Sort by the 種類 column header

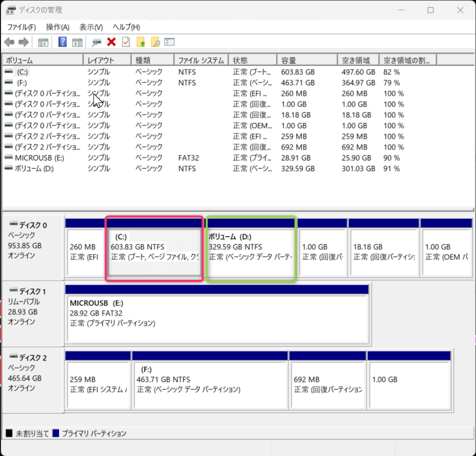pos(153,60)
